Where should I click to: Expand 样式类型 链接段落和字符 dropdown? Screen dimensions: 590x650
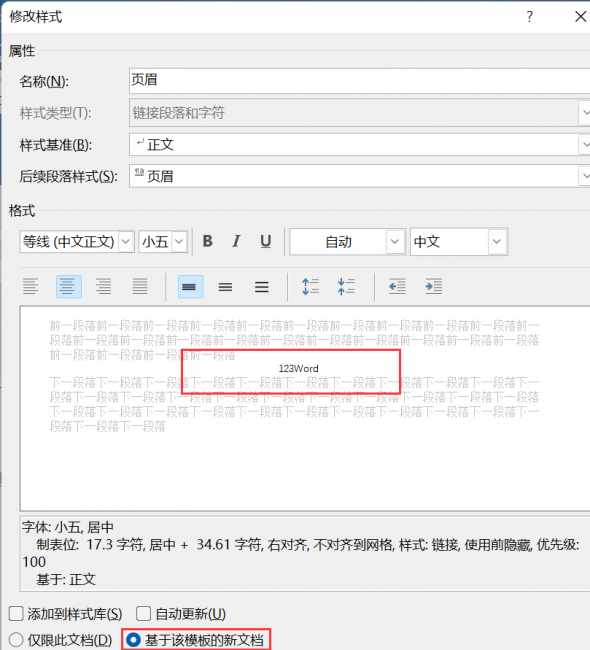pos(585,112)
